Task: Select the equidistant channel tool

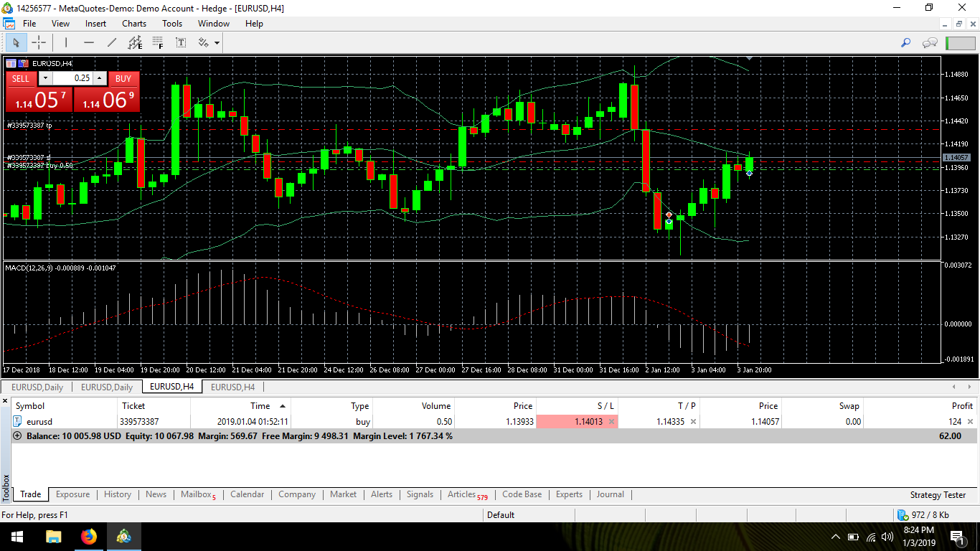Action: [135, 42]
